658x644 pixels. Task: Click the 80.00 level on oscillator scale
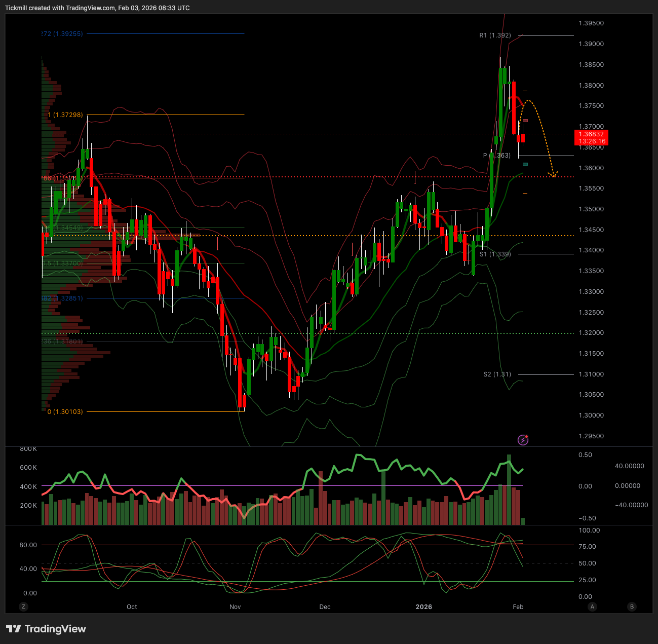pyautogui.click(x=28, y=545)
